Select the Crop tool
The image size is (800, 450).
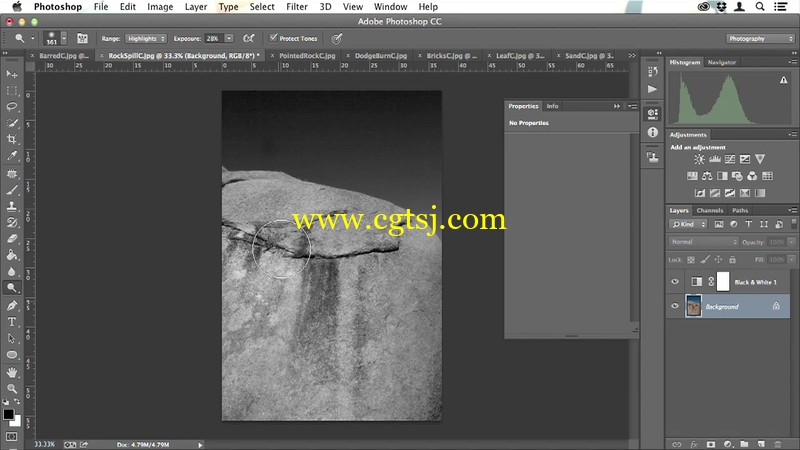(x=11, y=139)
